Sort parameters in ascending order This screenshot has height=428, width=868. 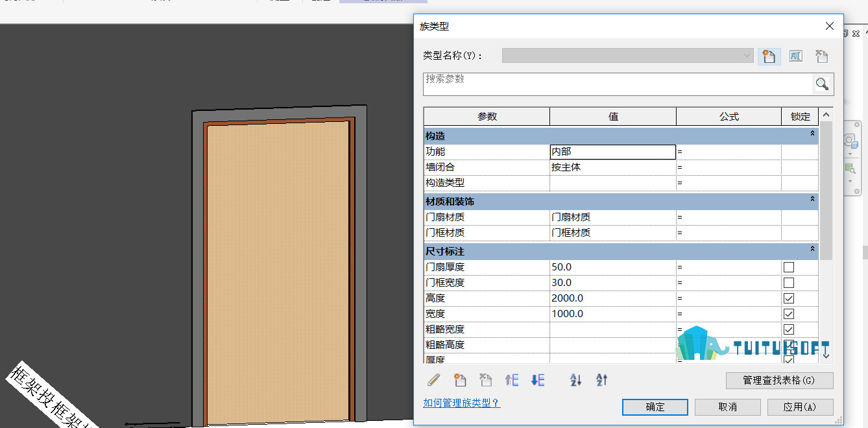pos(576,380)
